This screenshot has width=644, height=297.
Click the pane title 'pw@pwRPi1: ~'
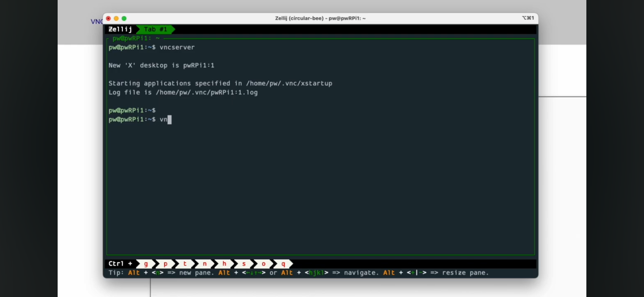pyautogui.click(x=136, y=38)
